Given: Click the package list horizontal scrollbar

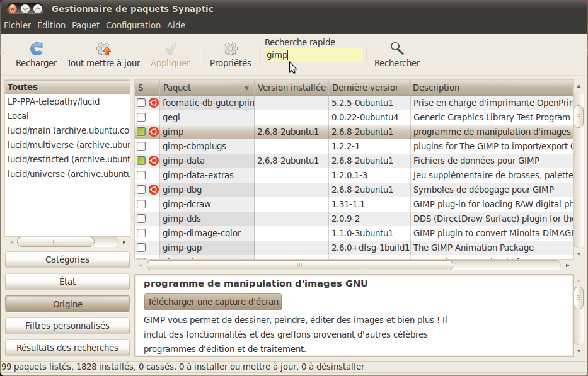Looking at the screenshot, I should [x=299, y=265].
